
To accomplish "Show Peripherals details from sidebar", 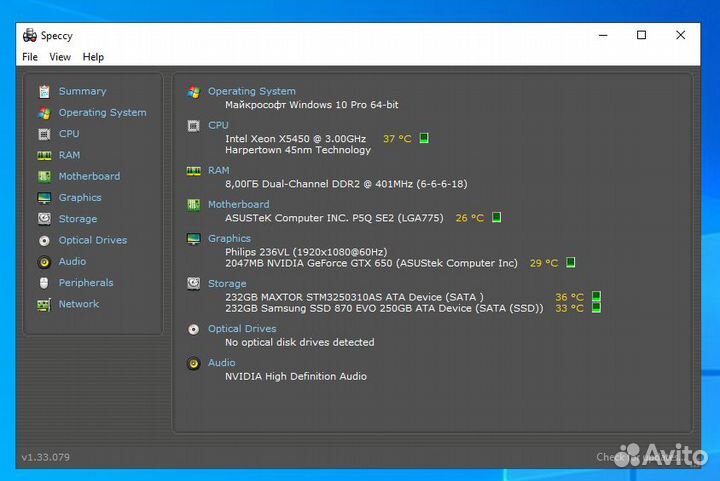I will pos(86,283).
